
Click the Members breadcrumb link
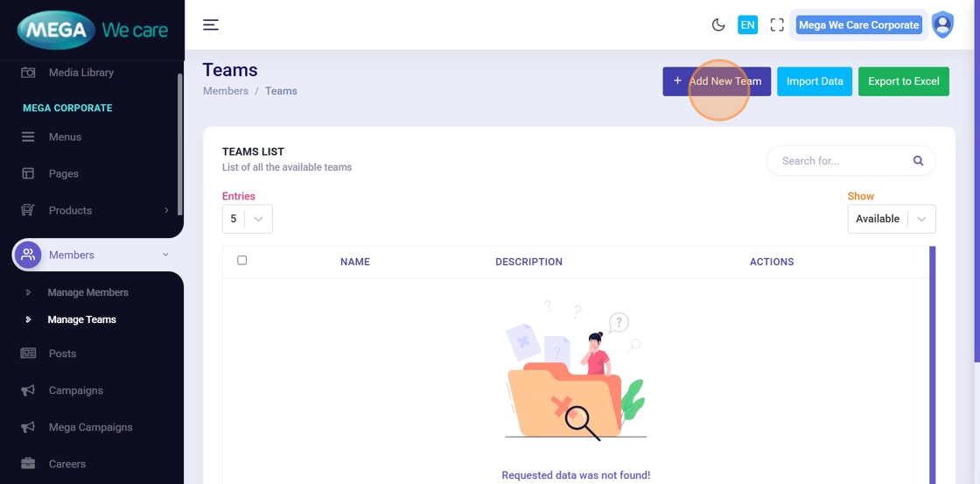pyautogui.click(x=226, y=91)
